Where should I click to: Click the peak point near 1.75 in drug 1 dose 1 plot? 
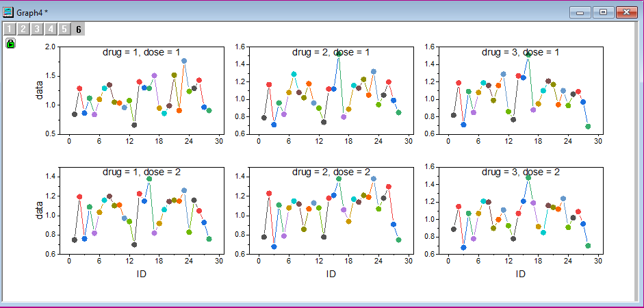(184, 61)
